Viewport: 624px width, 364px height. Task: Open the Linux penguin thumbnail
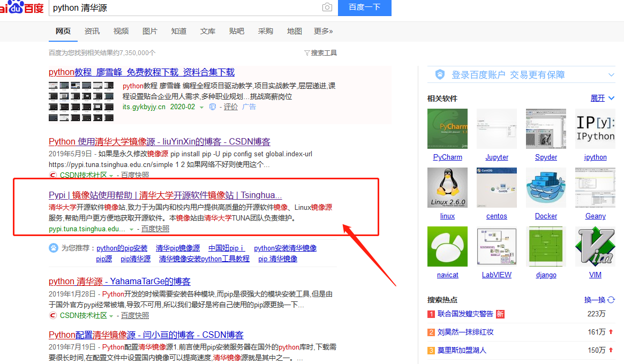pos(447,187)
